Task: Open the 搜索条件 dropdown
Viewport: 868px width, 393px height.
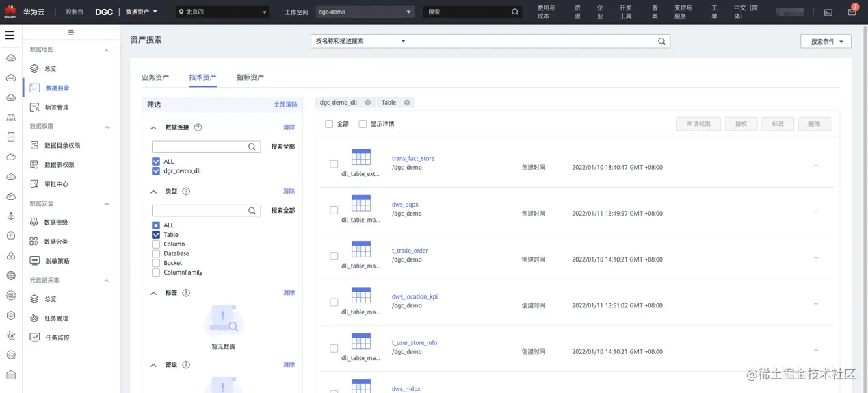Action: 826,42
